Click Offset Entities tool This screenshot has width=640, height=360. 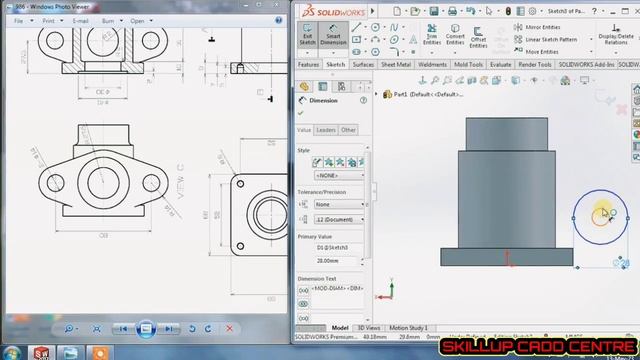478,37
